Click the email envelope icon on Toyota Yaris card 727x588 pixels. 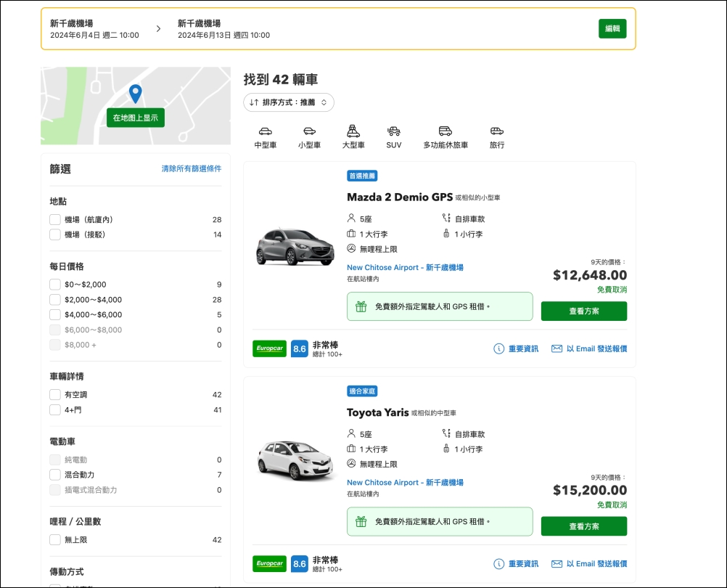point(556,564)
